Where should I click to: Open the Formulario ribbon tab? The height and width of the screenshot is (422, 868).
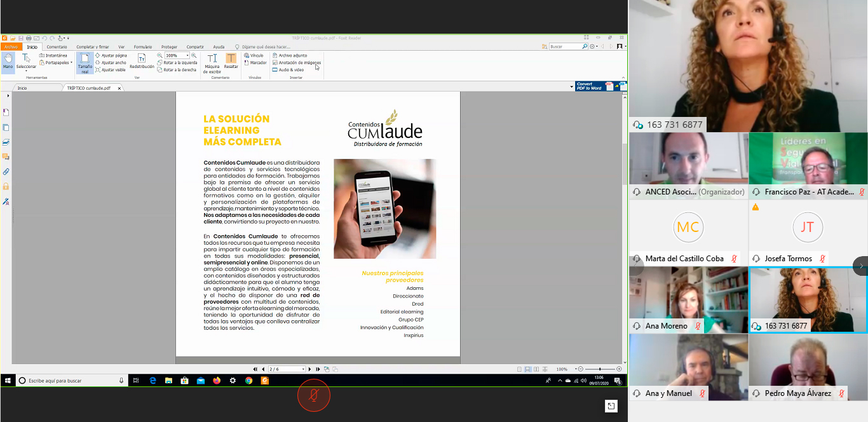(143, 46)
